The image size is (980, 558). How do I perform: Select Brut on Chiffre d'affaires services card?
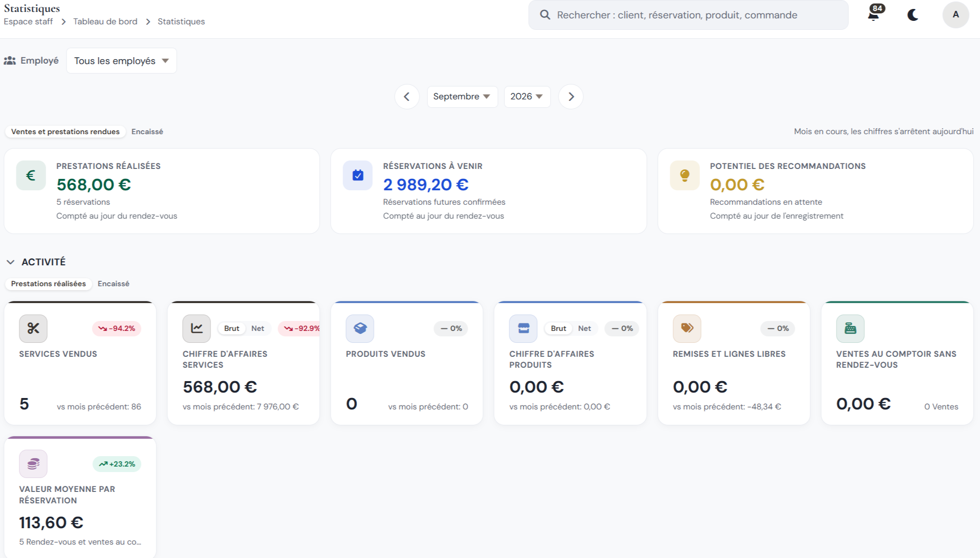(x=232, y=328)
